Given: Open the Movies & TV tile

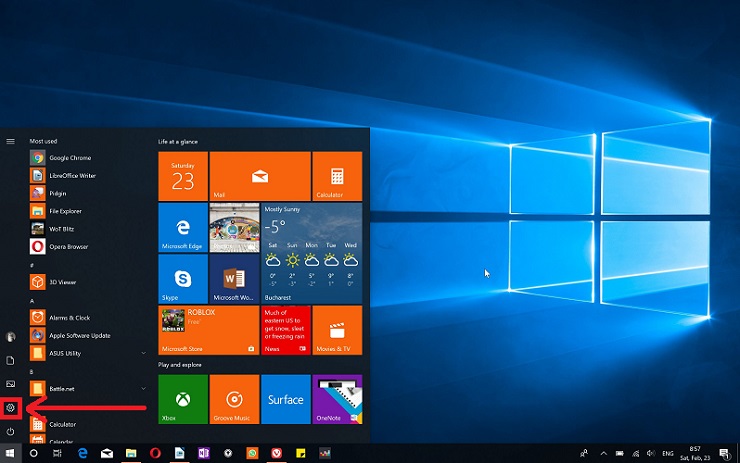Looking at the screenshot, I should (x=337, y=330).
